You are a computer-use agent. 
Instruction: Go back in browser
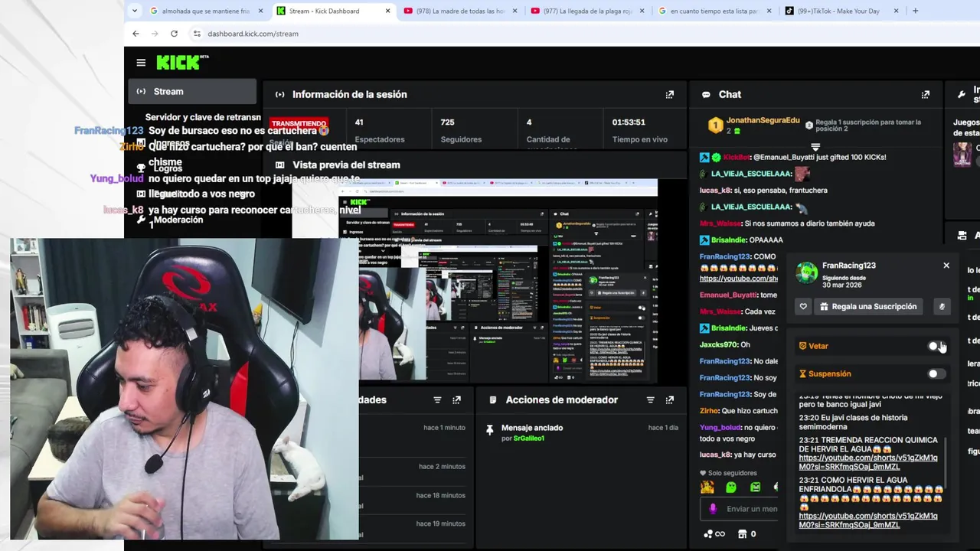(x=136, y=34)
